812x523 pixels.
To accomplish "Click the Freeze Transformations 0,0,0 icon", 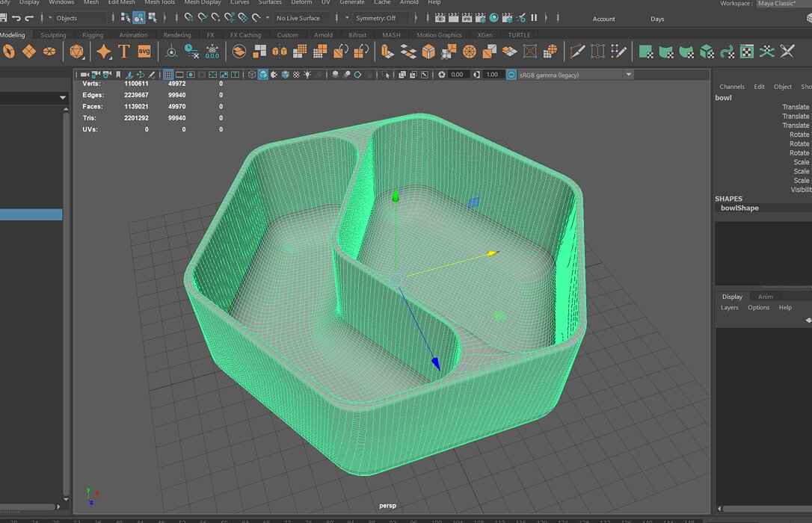I will pyautogui.click(x=212, y=52).
